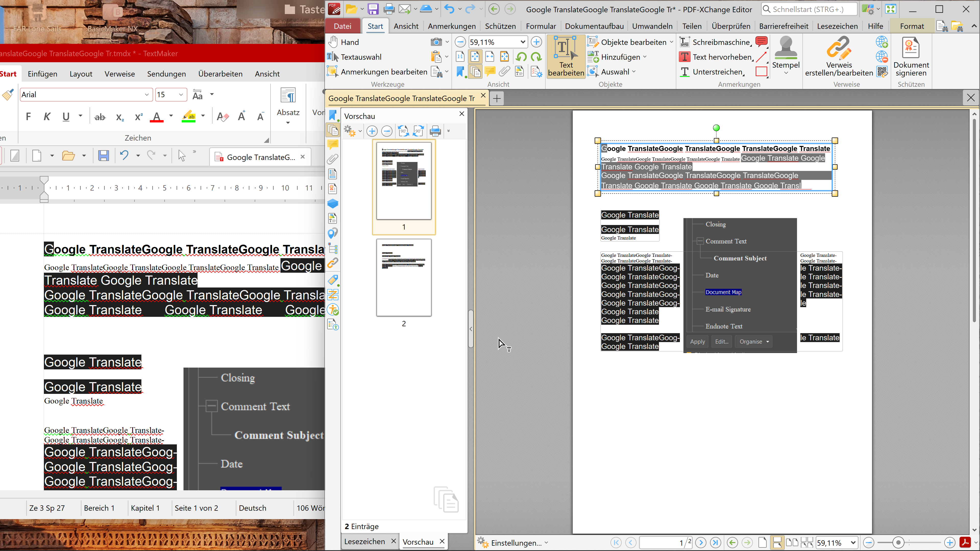Open the comments pane in the sidebar
Screen dimensions: 980x551
click(x=333, y=144)
